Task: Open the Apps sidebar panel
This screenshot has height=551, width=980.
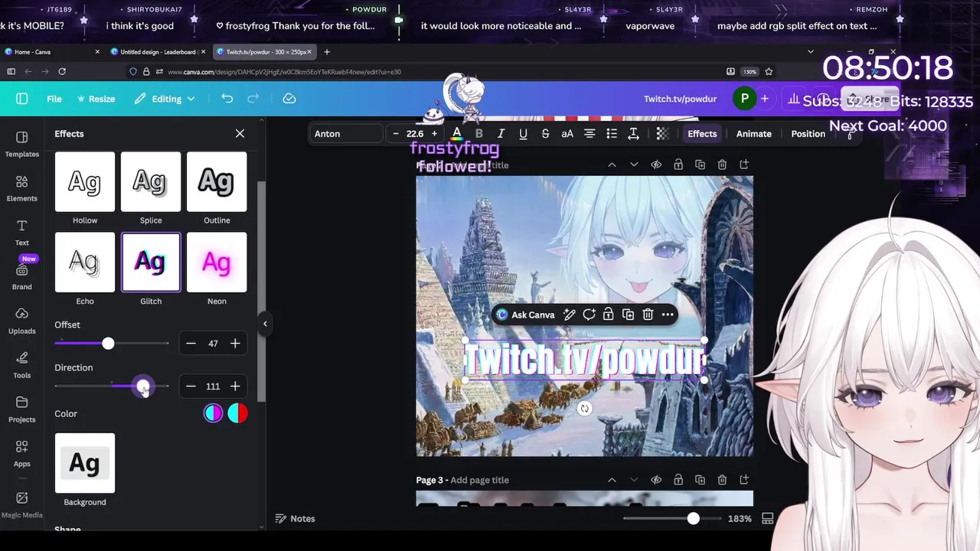Action: (x=21, y=454)
